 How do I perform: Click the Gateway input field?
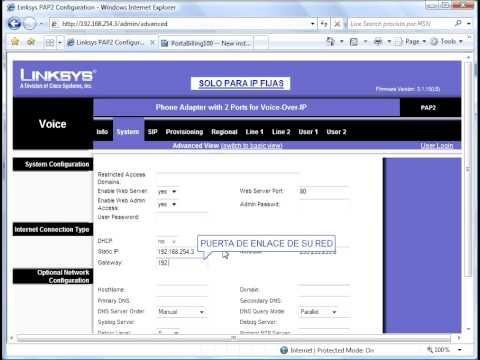click(182, 263)
